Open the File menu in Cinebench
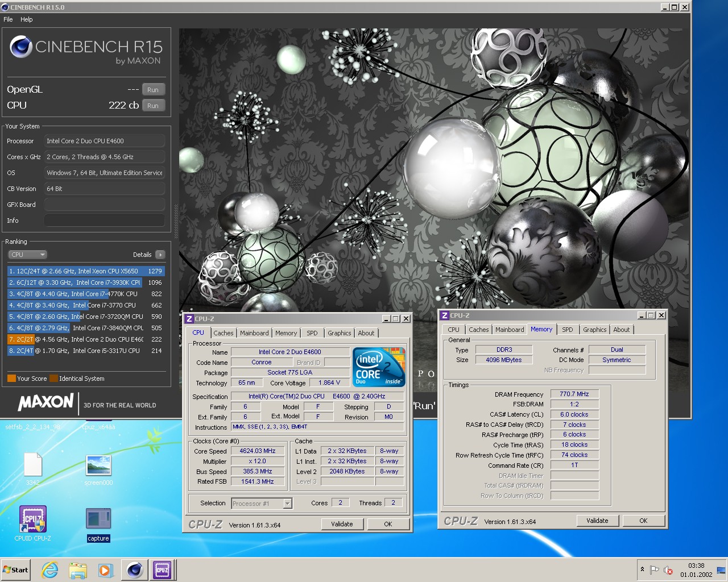Image resolution: width=728 pixels, height=582 pixels. pos(8,19)
